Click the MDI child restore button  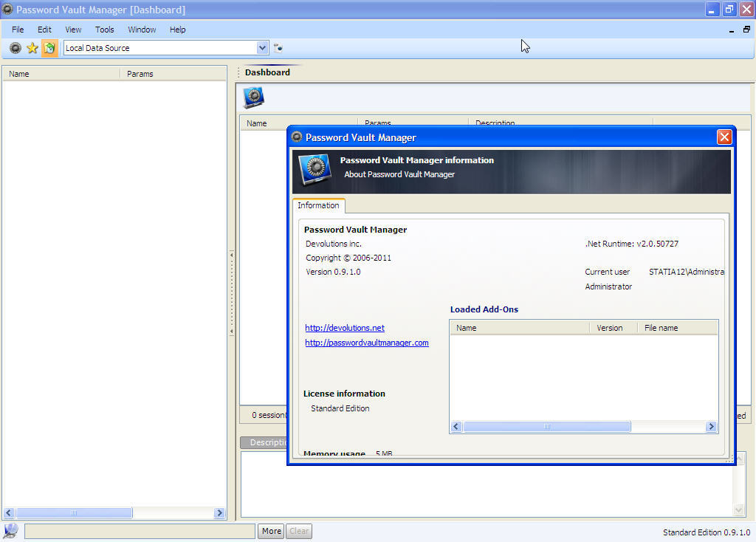pyautogui.click(x=746, y=30)
